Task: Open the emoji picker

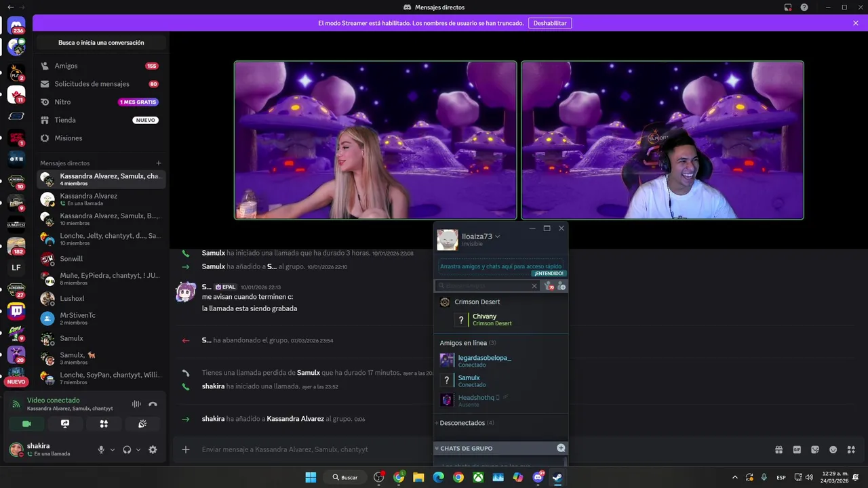Action: point(833,449)
